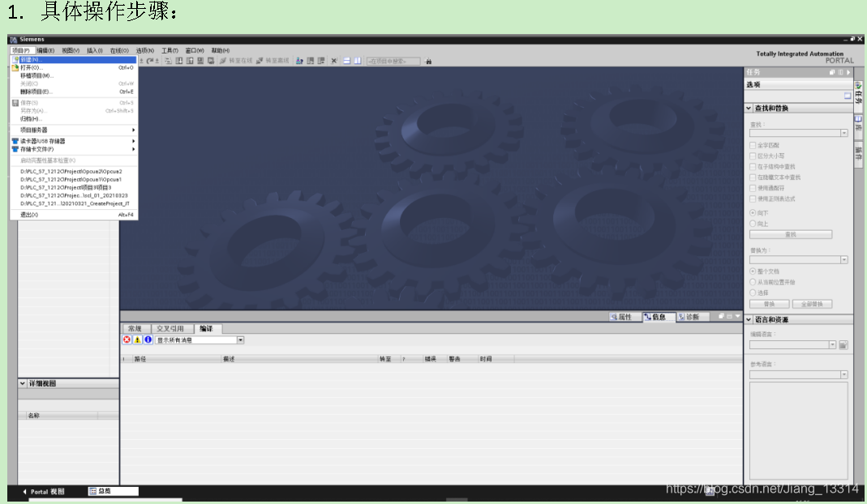This screenshot has width=867, height=504.
Task: Collapse the 查找和替换 section
Action: 749,109
